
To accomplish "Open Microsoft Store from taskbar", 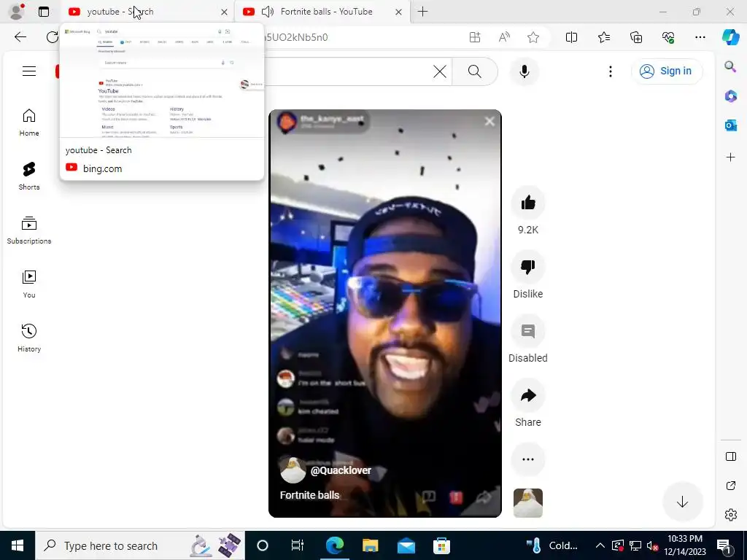I will coord(441,545).
